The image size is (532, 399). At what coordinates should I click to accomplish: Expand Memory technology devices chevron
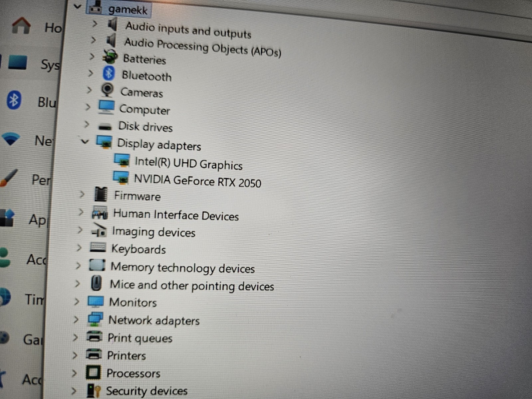point(78,265)
